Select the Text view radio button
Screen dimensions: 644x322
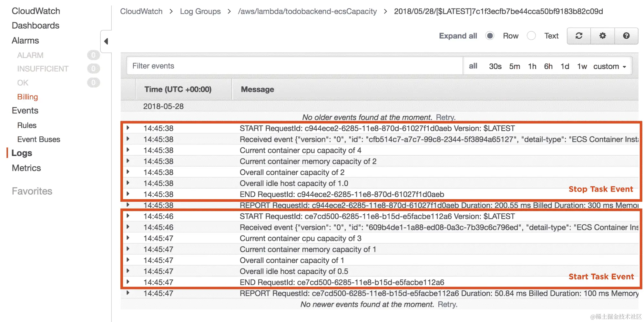click(531, 36)
